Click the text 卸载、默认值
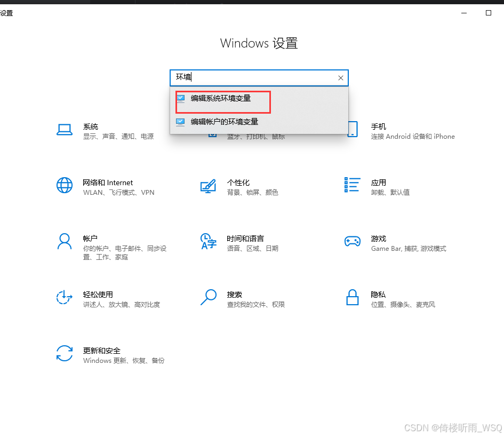The image size is (504, 436). (390, 192)
